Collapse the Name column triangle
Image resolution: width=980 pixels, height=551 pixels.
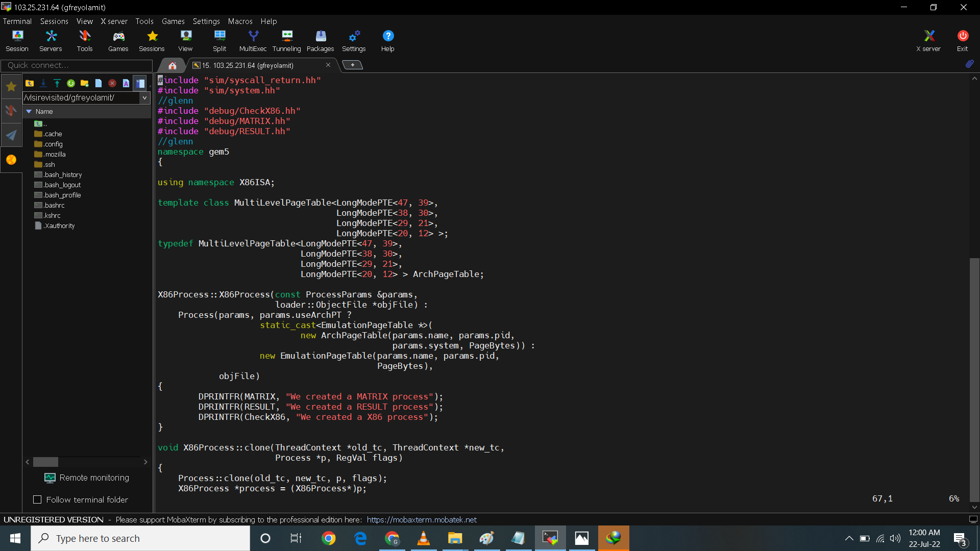click(29, 111)
